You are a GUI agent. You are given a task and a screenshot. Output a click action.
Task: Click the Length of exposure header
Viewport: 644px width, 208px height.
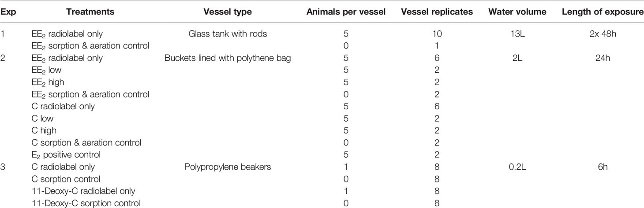pos(603,13)
